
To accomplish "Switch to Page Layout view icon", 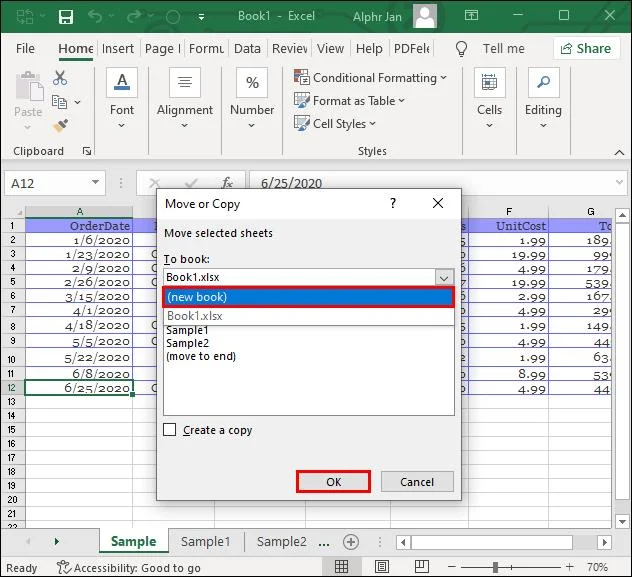I will (x=382, y=567).
